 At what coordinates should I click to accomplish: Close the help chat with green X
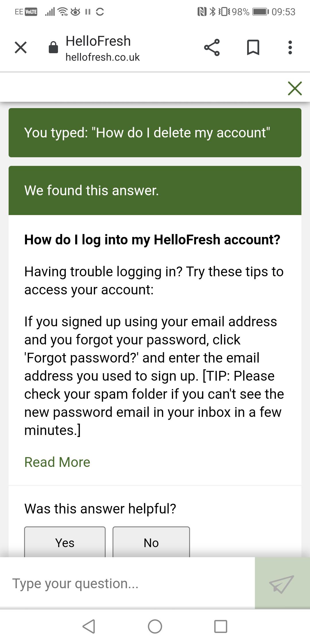[x=295, y=88]
